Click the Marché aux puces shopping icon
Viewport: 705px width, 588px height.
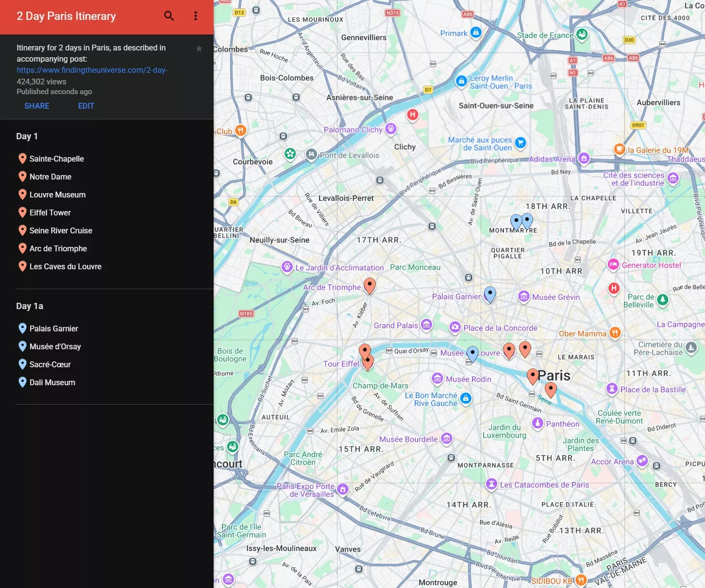[x=520, y=143]
